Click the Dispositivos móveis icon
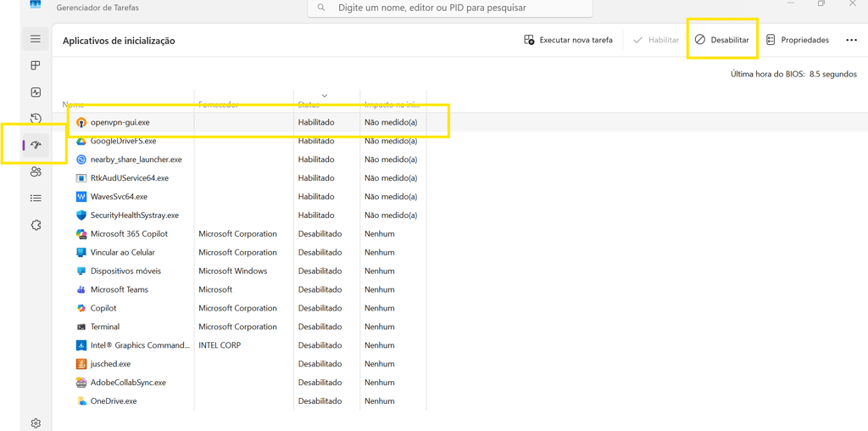Screen dimensions: 868x431 [x=81, y=271]
